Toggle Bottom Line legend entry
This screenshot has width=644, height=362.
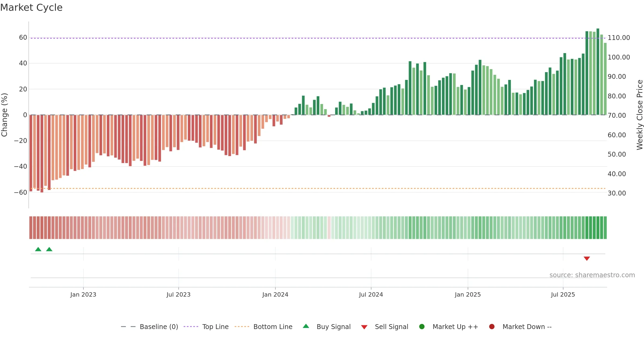(264, 327)
